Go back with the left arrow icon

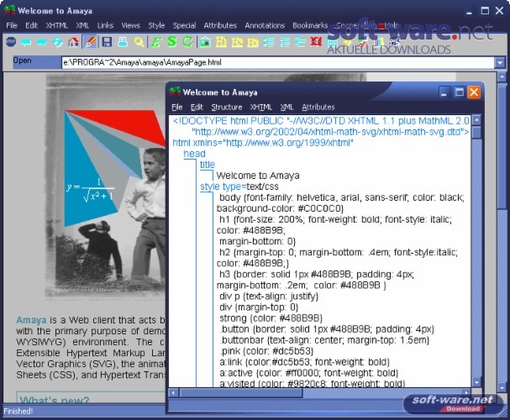(26, 42)
